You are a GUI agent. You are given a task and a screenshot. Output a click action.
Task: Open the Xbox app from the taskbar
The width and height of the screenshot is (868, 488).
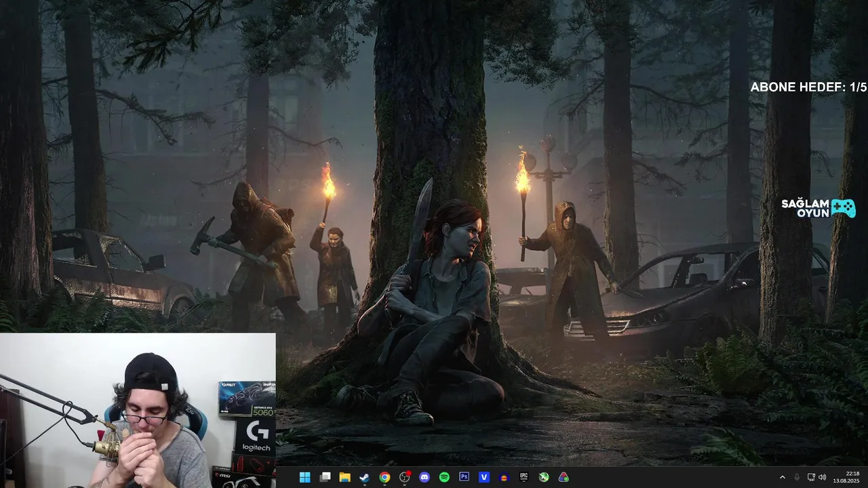coord(544,477)
